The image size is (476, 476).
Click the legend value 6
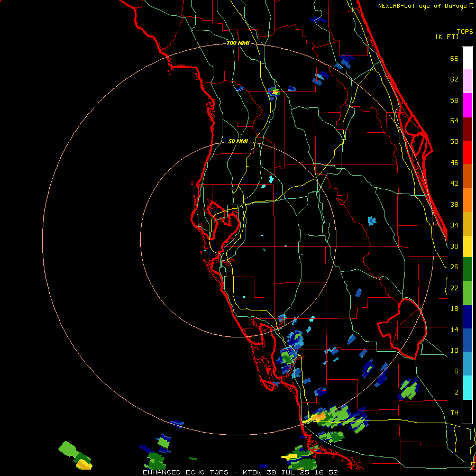456,371
